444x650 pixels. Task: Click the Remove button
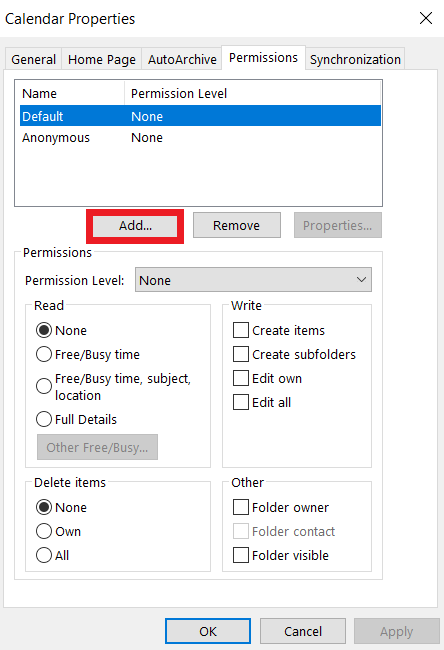[237, 226]
